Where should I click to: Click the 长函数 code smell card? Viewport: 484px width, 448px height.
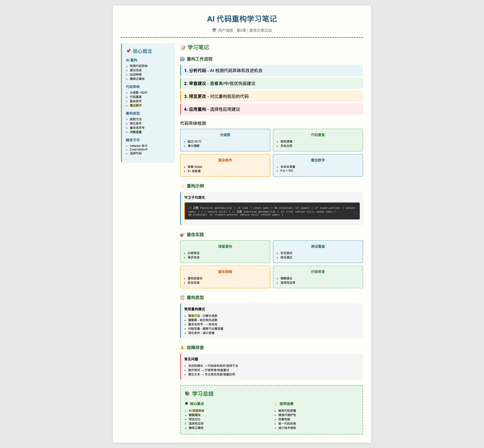pos(225,140)
